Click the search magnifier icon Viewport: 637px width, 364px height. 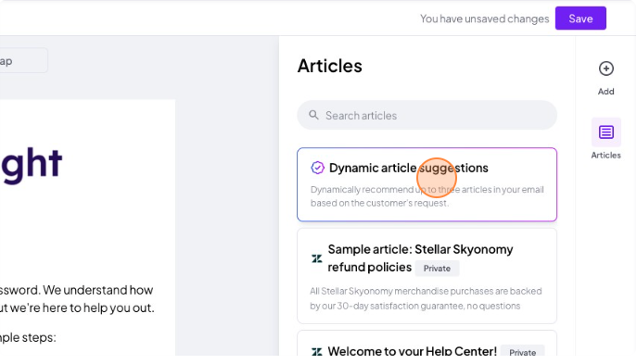(x=313, y=115)
